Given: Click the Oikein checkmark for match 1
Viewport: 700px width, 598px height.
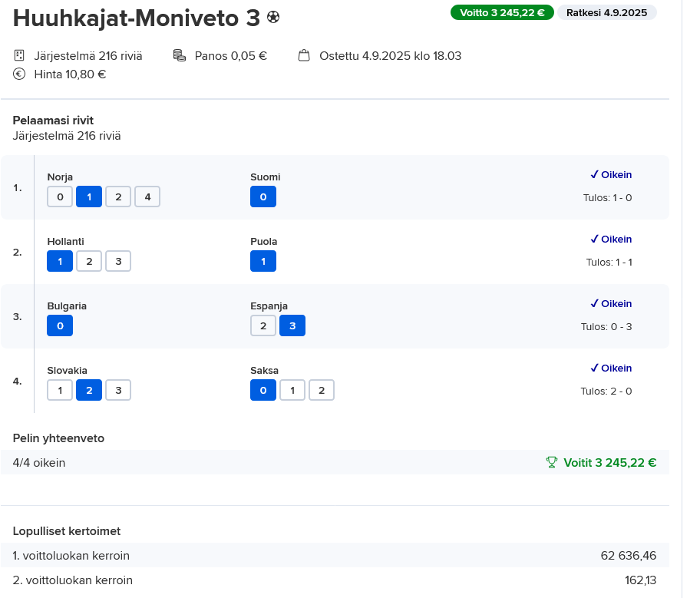Looking at the screenshot, I should (593, 175).
